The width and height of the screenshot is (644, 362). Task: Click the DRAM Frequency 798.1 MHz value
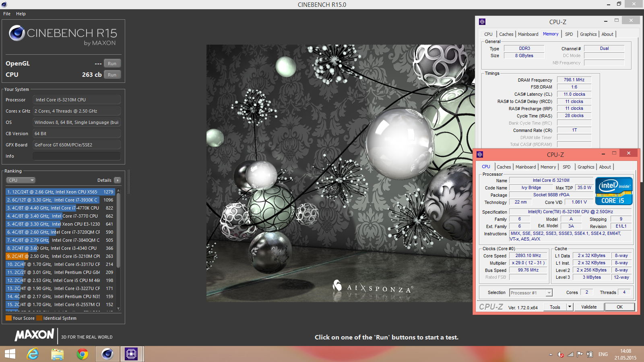click(x=574, y=80)
